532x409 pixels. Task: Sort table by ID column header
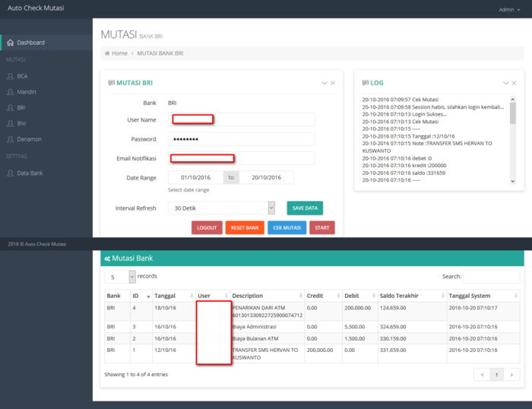point(140,296)
